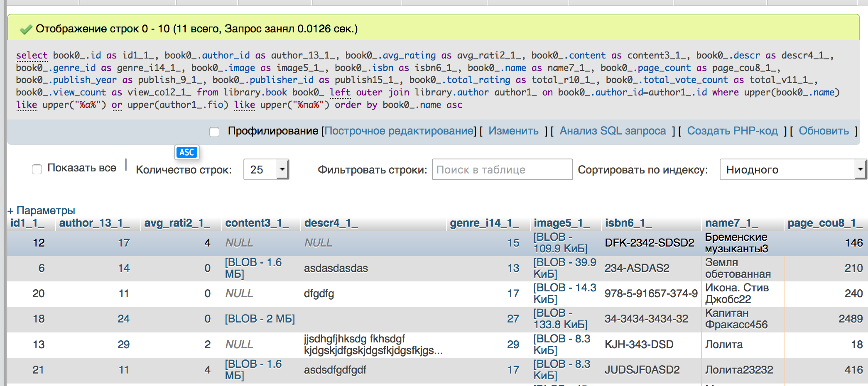Sort by page_cou8_1_ column header
Image resolution: width=868 pixels, height=386 pixels.
coord(825,223)
